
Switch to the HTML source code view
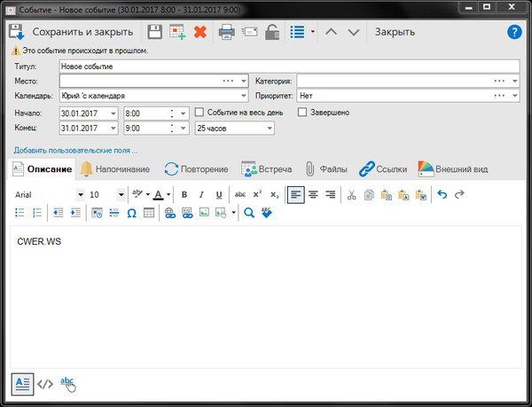45,384
